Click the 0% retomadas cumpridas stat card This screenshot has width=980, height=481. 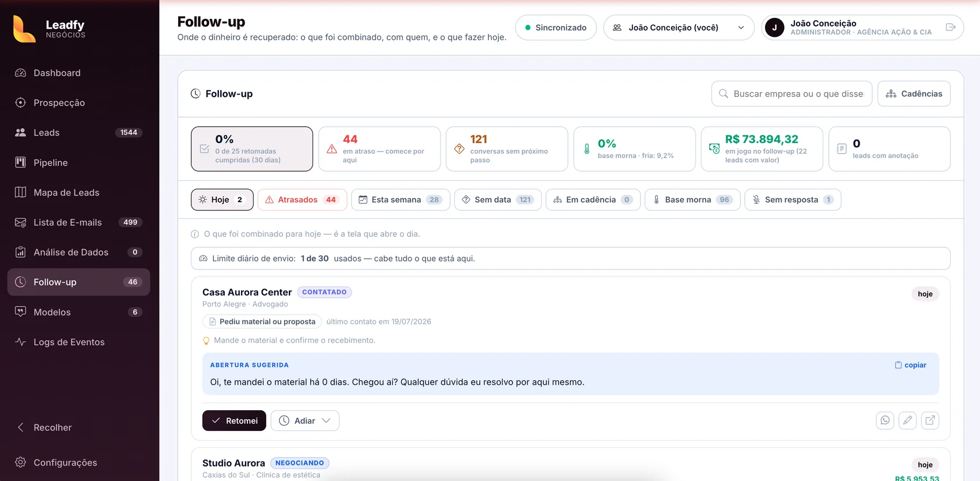pyautogui.click(x=252, y=149)
